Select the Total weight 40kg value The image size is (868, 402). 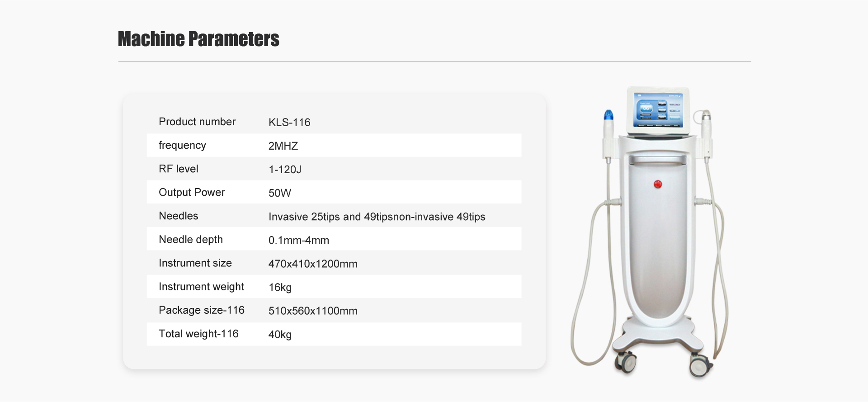tap(280, 335)
